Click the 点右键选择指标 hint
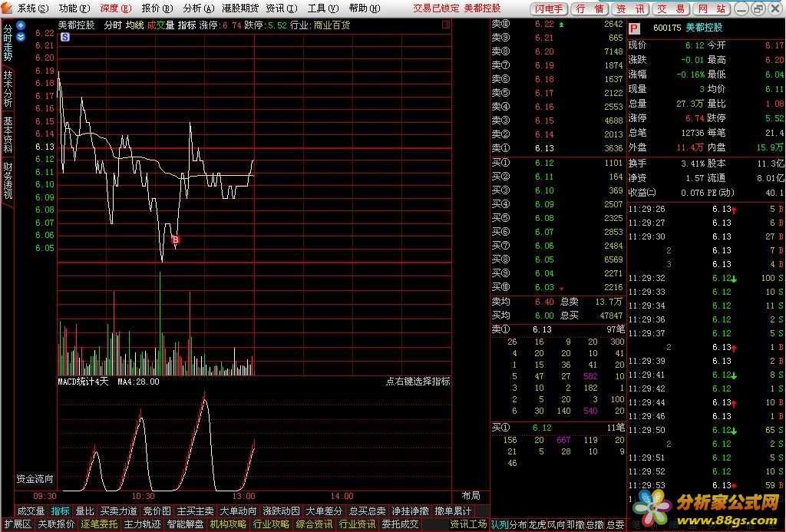This screenshot has height=532, width=786. coord(418,382)
